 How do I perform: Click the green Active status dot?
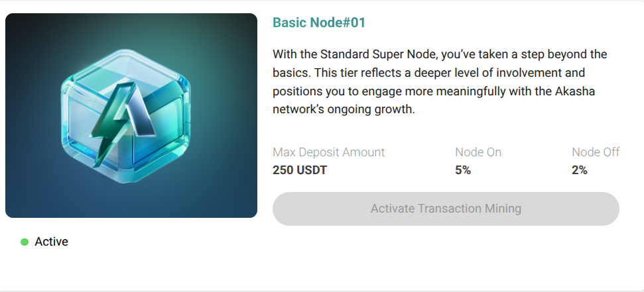[x=25, y=242]
